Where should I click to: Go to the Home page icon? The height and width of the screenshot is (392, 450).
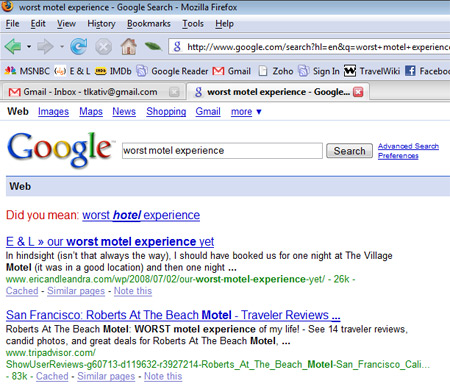pyautogui.click(x=129, y=46)
